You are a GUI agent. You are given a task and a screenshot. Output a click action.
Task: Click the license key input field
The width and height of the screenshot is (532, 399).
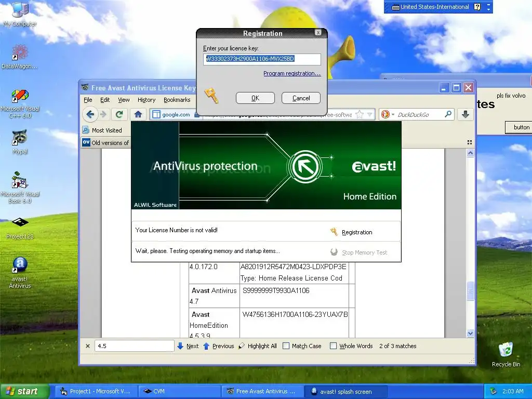pos(262,59)
